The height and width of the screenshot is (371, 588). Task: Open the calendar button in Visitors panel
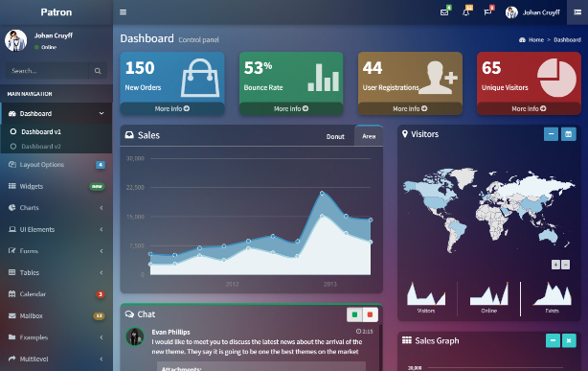(569, 134)
